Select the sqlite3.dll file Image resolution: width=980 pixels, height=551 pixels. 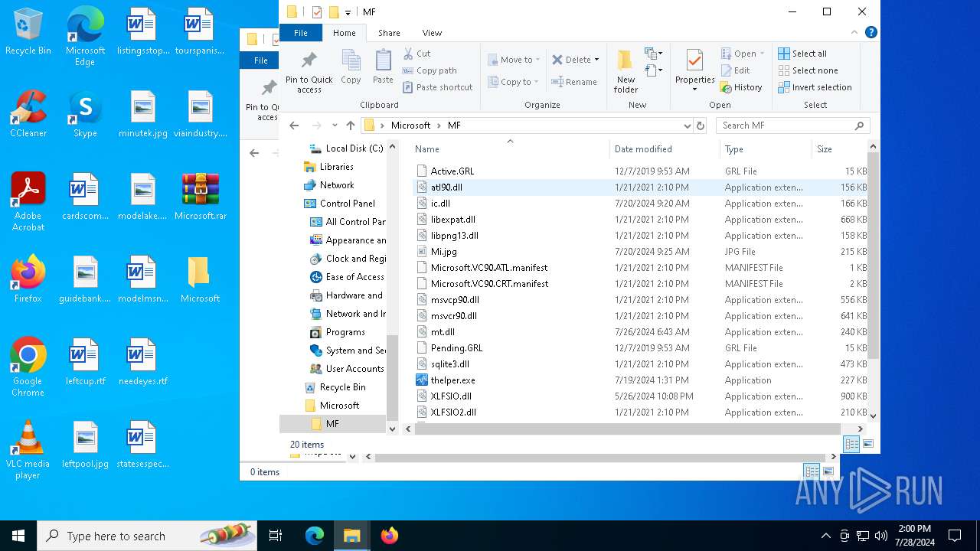point(449,364)
